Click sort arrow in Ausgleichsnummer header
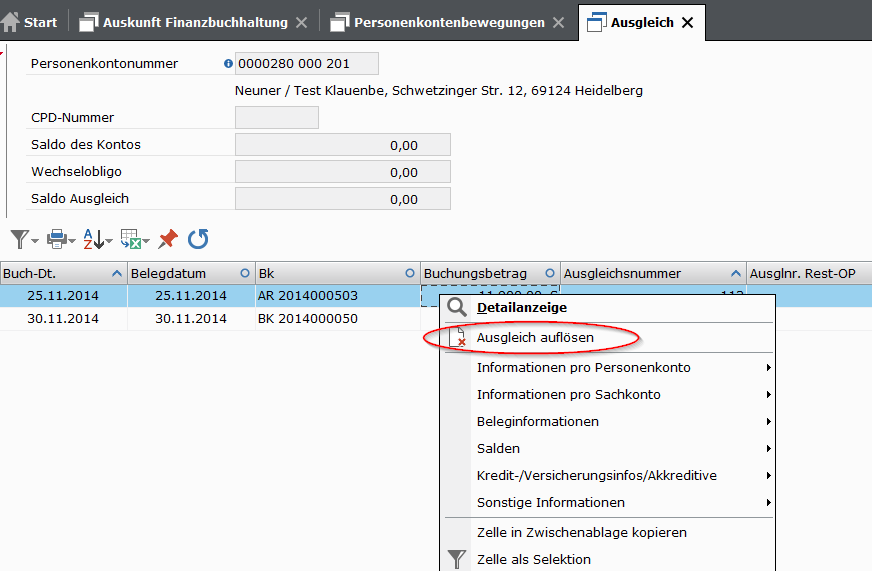Viewport: 872px width, 571px height. (x=735, y=273)
